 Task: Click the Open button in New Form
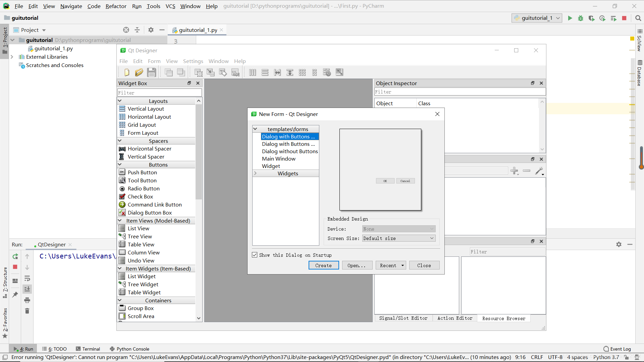pyautogui.click(x=356, y=265)
